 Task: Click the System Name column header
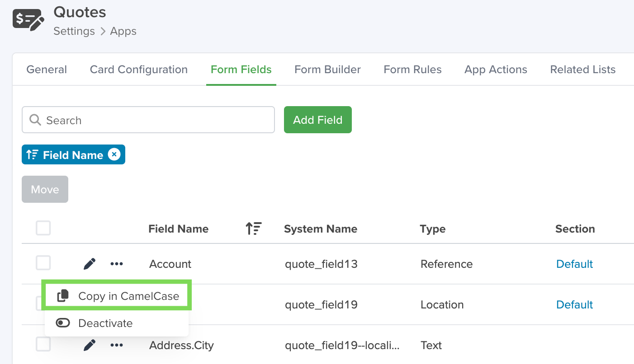321,229
